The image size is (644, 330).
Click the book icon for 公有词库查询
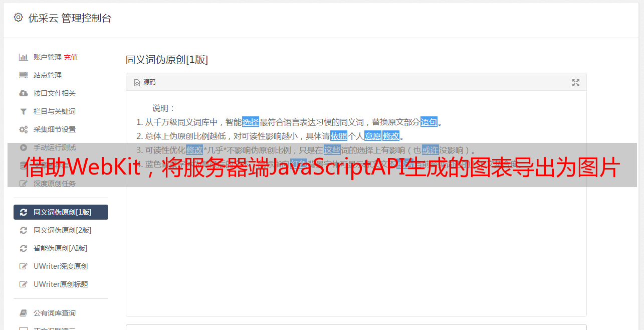click(23, 313)
